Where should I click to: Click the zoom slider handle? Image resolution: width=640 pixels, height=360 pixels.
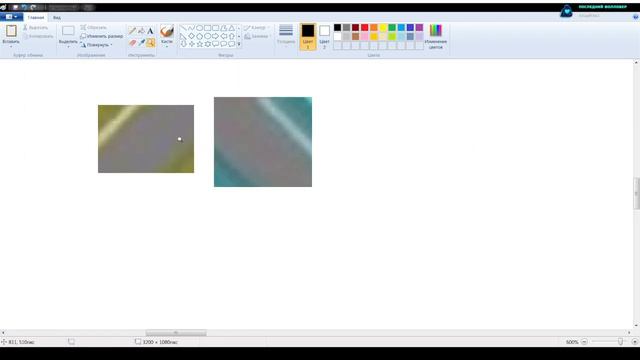coord(620,342)
